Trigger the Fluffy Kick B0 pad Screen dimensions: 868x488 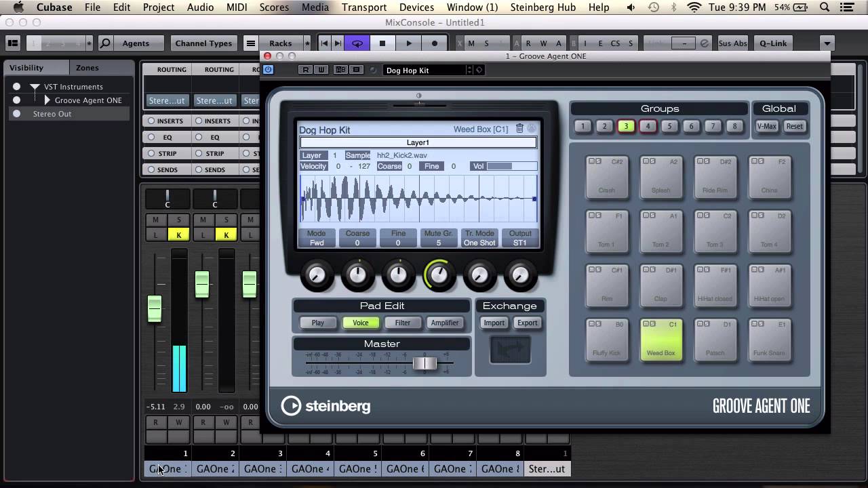point(607,340)
